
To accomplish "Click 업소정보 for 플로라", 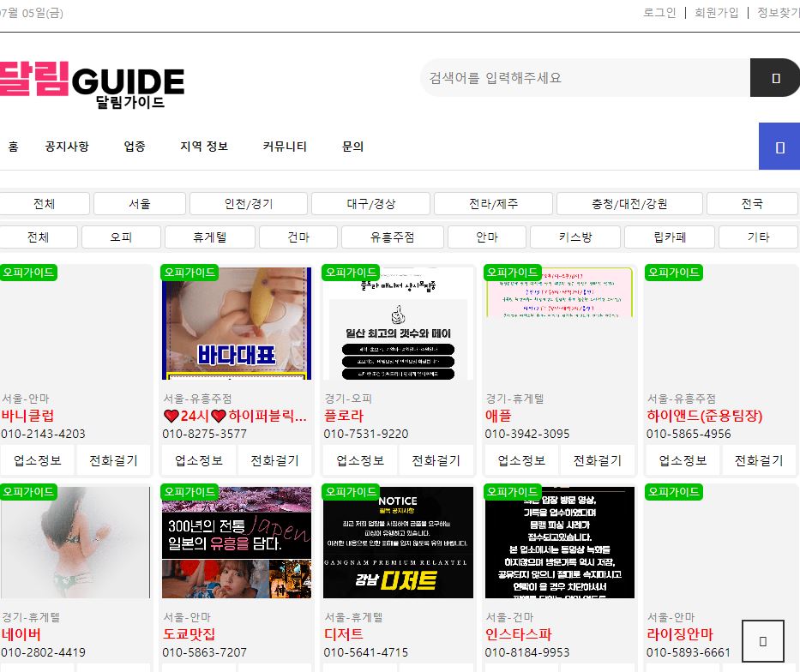I will (359, 460).
